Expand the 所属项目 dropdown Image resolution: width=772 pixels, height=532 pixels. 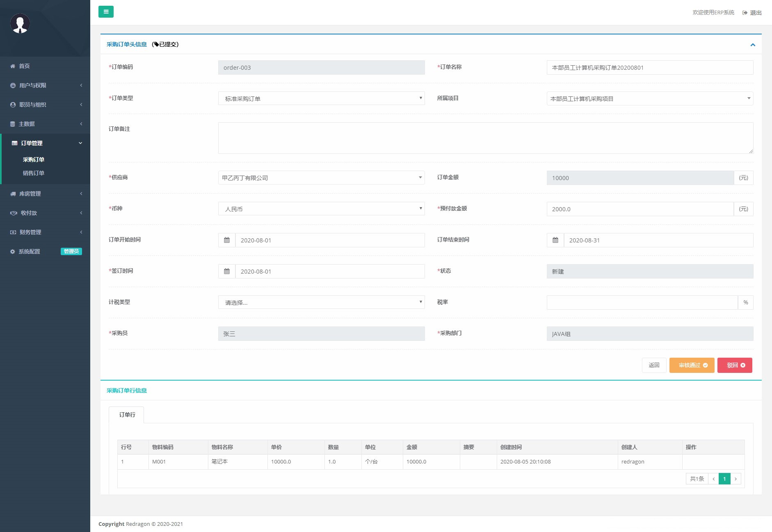click(650, 98)
